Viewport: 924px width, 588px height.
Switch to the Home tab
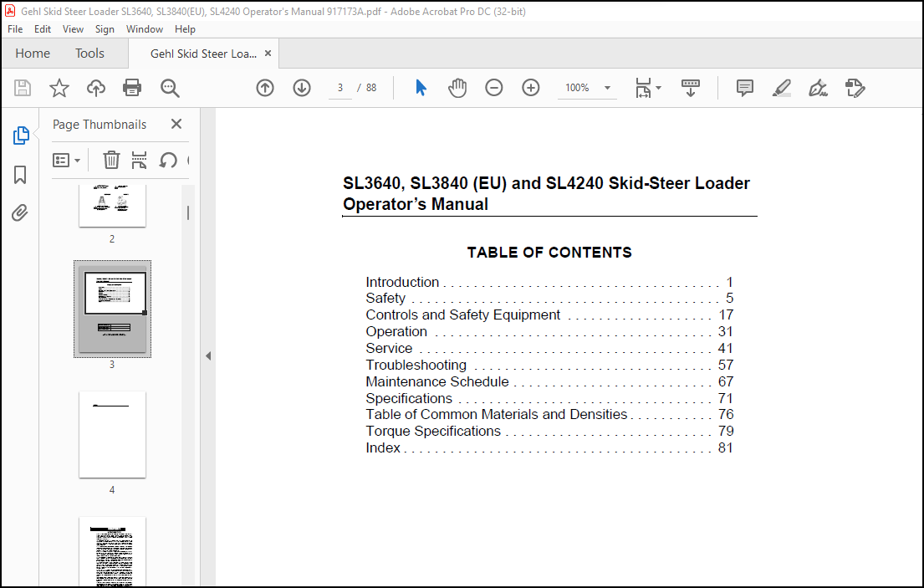tap(33, 53)
